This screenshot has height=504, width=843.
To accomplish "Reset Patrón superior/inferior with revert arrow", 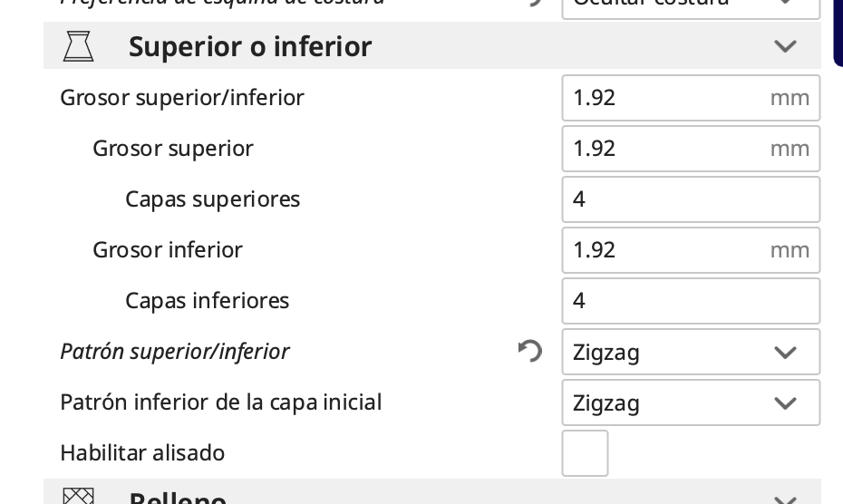I will (x=529, y=351).
